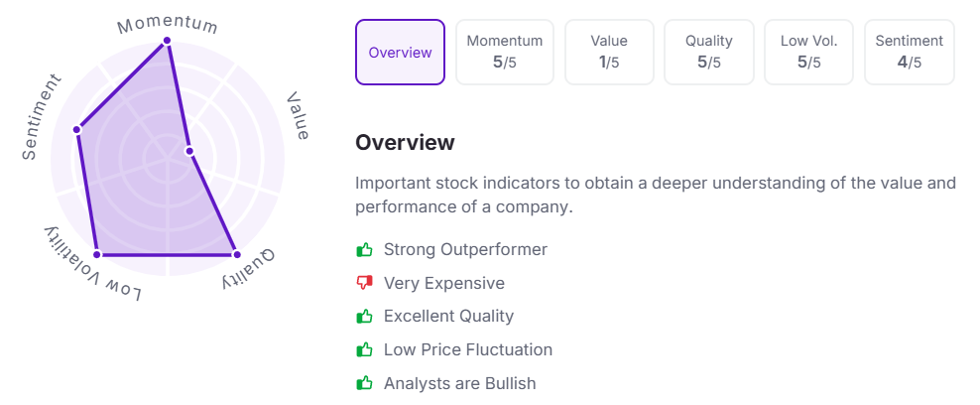Select the Overview tab
Image resolution: width=980 pixels, height=405 pixels.
[400, 53]
